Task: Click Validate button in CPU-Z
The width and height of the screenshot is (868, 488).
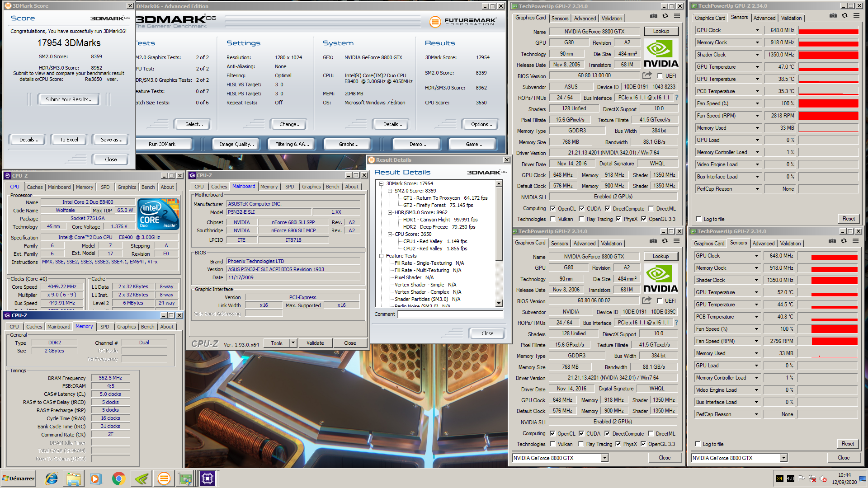Action: [315, 343]
